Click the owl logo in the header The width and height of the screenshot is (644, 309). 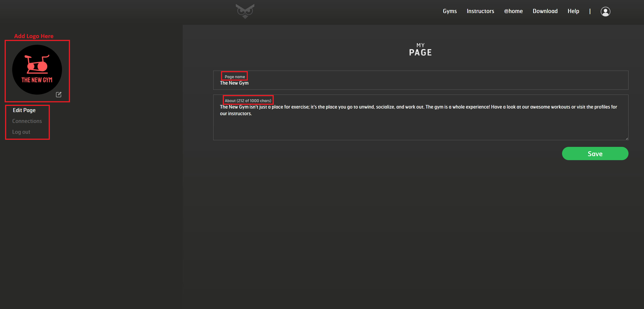(x=245, y=11)
